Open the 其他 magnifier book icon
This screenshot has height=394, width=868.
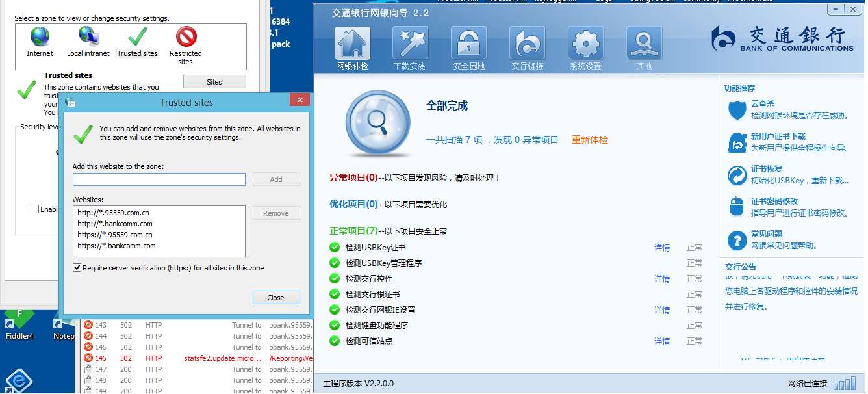coord(644,43)
